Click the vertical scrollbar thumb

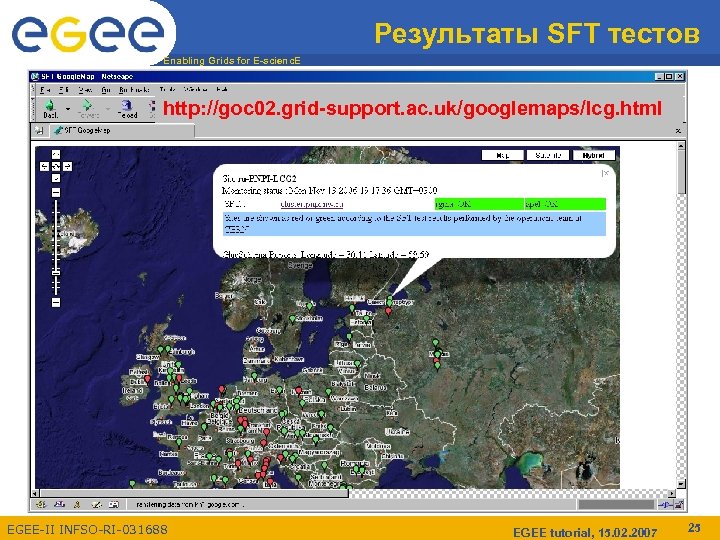pos(681,172)
